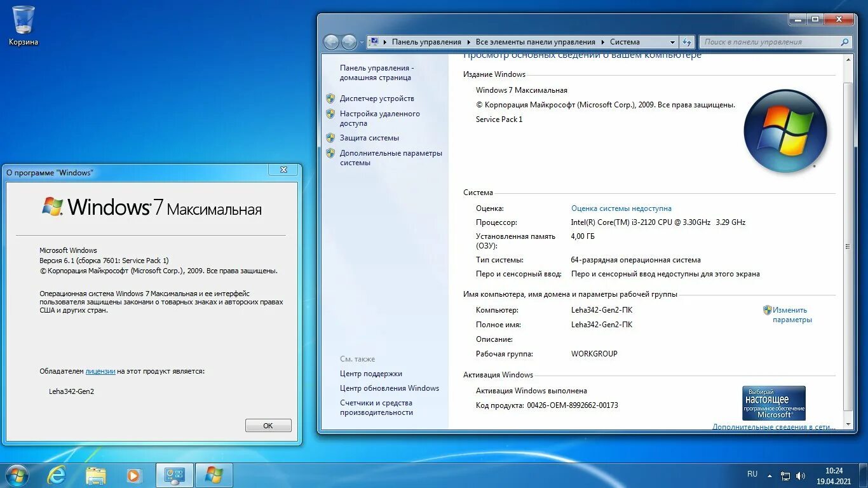Open the address bar history dropdown arrow
The width and height of the screenshot is (868, 488).
click(x=672, y=42)
